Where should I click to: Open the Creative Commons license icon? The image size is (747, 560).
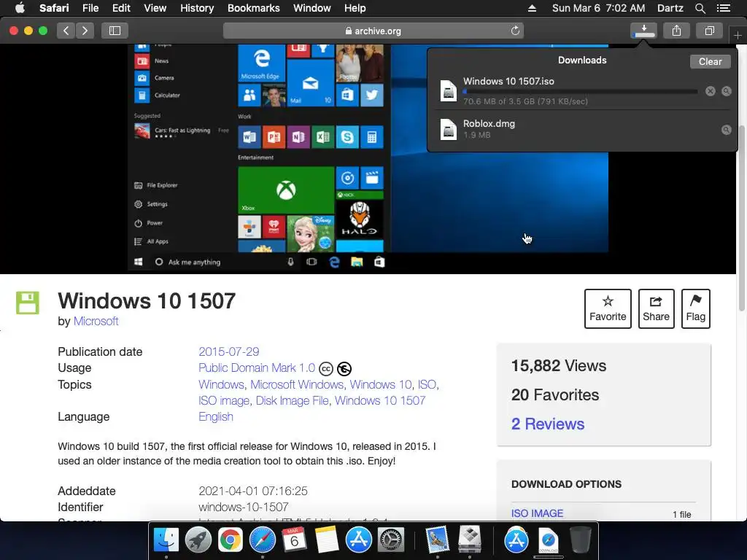coord(326,368)
